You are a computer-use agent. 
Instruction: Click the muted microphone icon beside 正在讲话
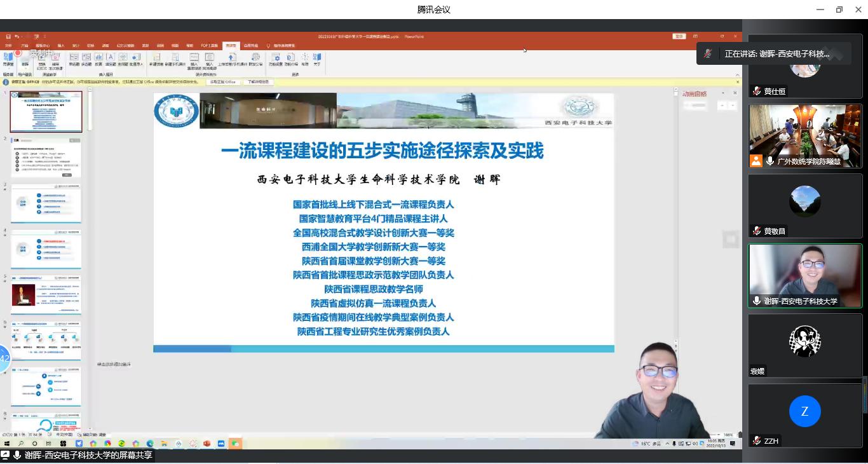(x=708, y=54)
